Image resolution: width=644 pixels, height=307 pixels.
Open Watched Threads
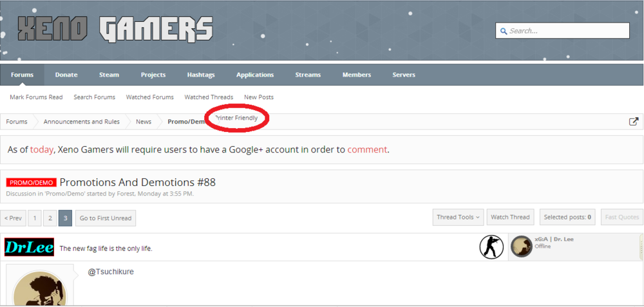click(x=209, y=97)
